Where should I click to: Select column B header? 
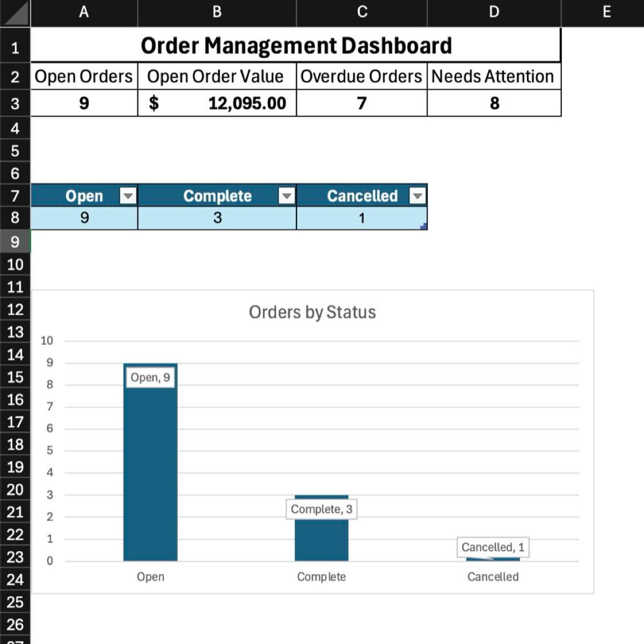pyautogui.click(x=217, y=12)
